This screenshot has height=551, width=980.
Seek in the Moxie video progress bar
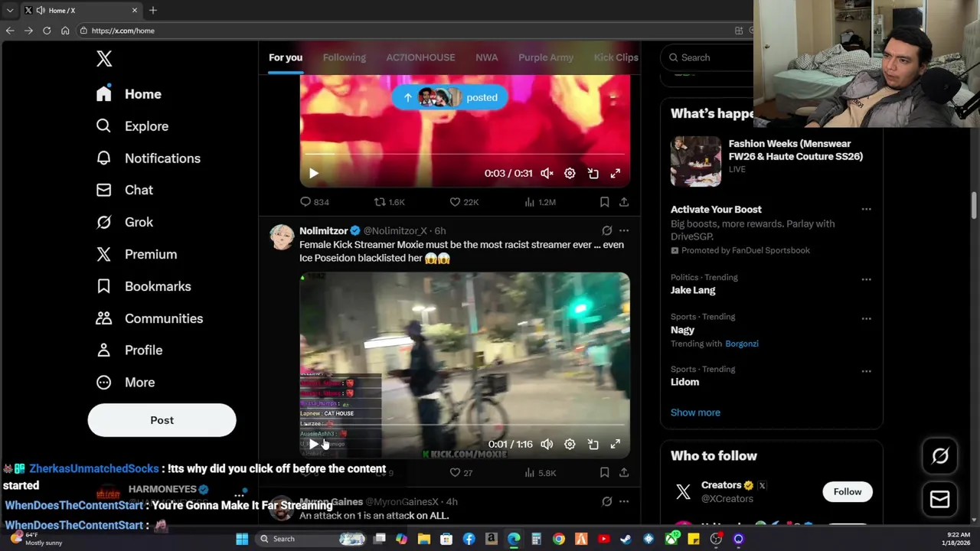coord(465,425)
